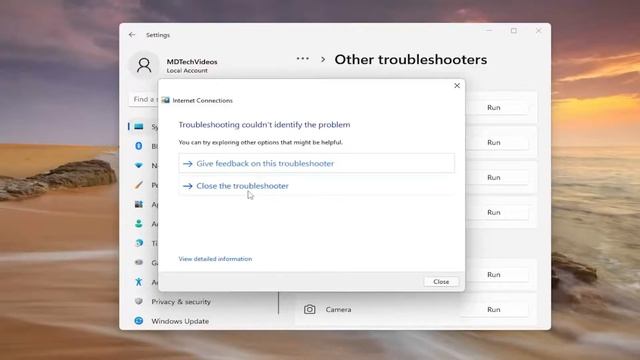Click the breadcrumb chevron arrow
Image resolution: width=640 pixels, height=360 pixels.
point(323,60)
